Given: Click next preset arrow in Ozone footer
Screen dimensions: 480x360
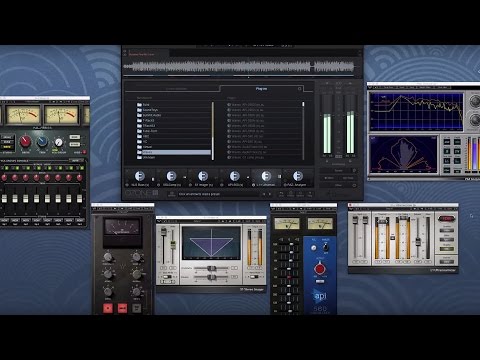Looking at the screenshot, I should [270, 194].
